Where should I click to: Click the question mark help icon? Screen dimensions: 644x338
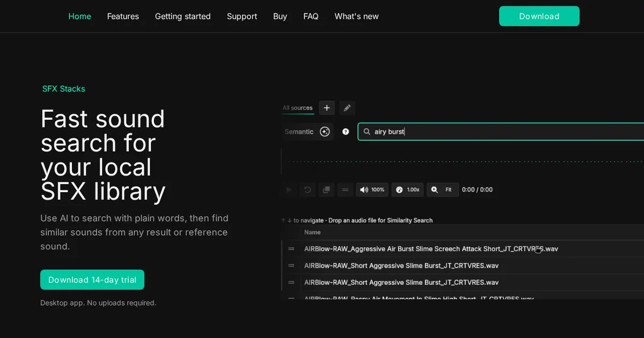pyautogui.click(x=346, y=131)
